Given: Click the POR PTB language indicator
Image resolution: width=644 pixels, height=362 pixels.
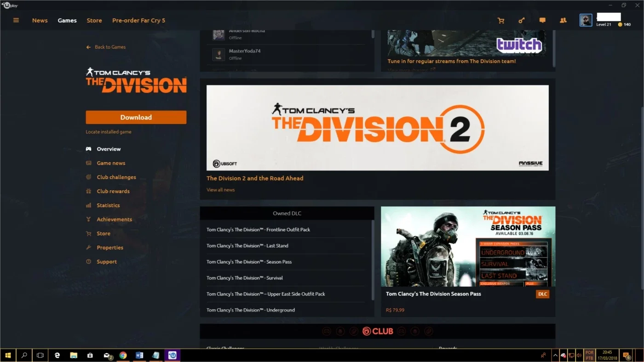Looking at the screenshot, I should [589, 355].
